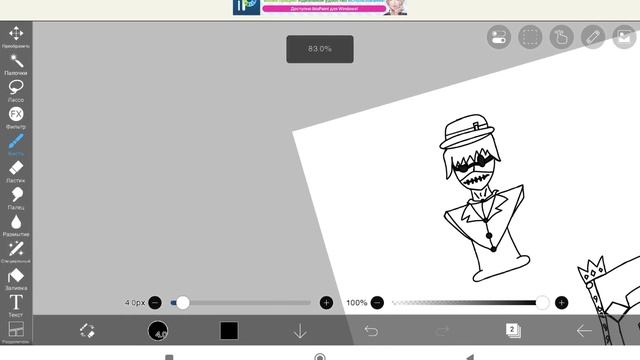Open brush settings circle showing 4.0

point(158,330)
